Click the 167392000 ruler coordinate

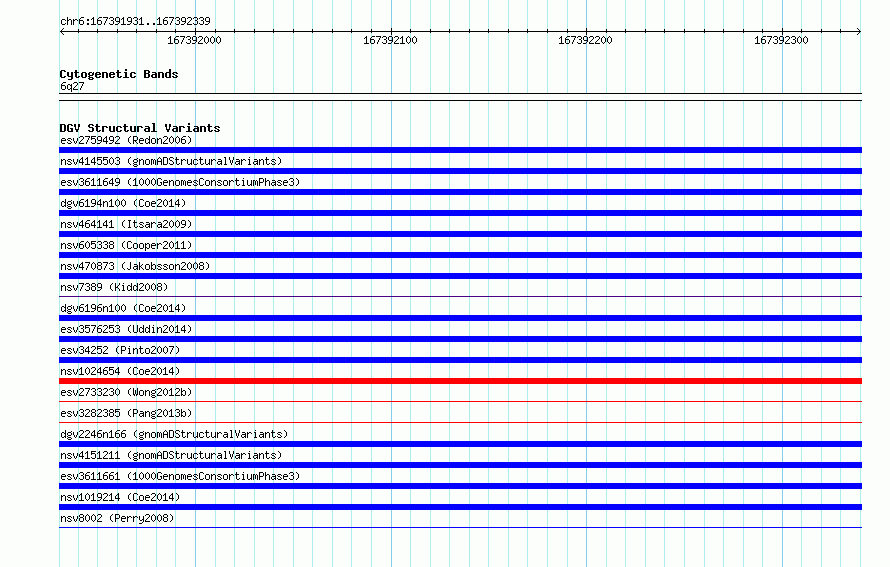pos(194,40)
